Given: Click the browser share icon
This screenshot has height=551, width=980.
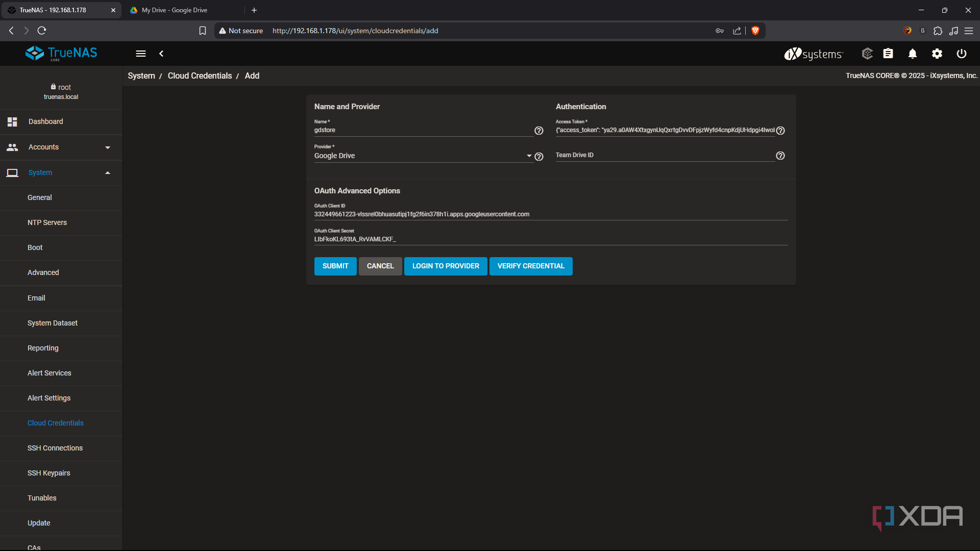Looking at the screenshot, I should point(737,31).
